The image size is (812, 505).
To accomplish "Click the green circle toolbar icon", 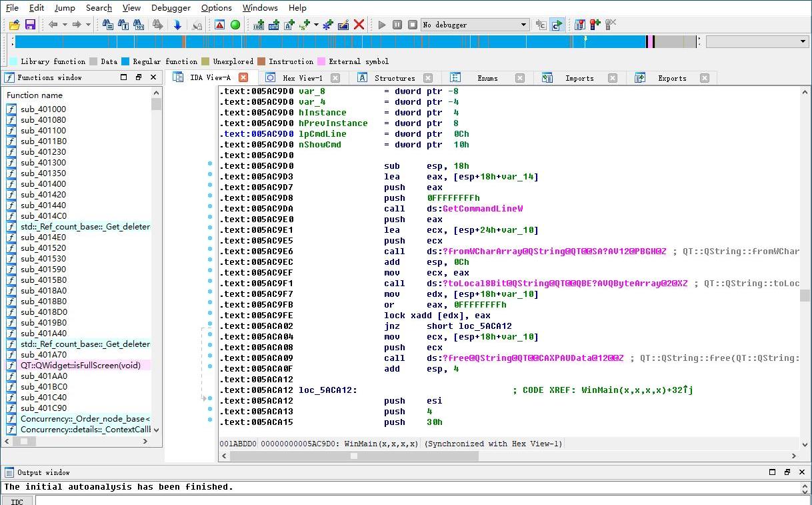I will pos(235,25).
